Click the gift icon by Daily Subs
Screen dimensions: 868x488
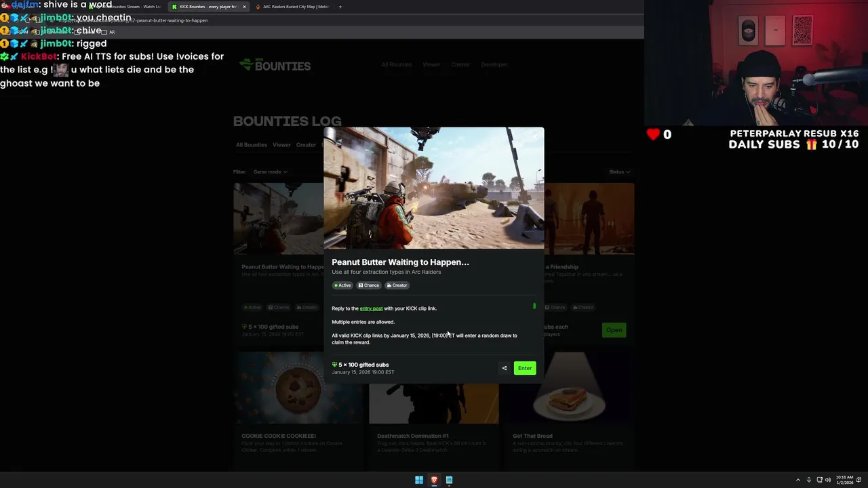point(811,144)
